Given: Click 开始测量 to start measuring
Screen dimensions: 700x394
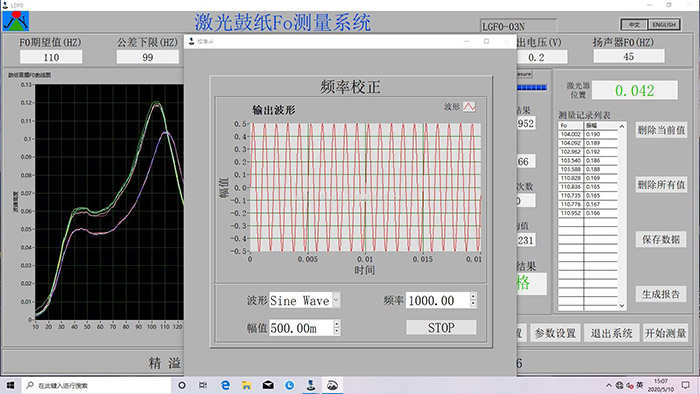Looking at the screenshot, I should tap(665, 333).
